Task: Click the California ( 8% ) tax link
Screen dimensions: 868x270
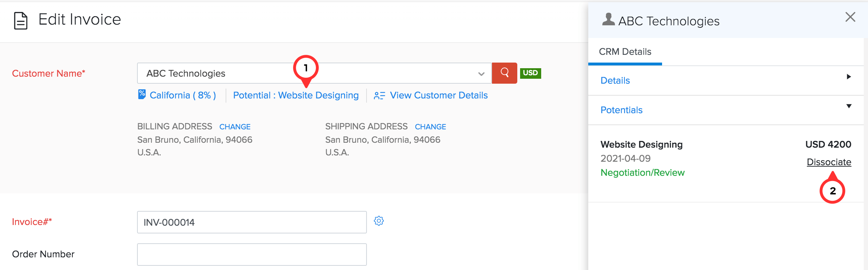Action: (x=183, y=95)
